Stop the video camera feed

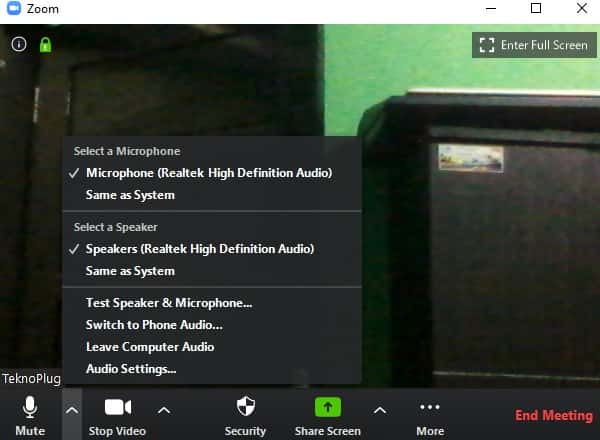(x=117, y=416)
